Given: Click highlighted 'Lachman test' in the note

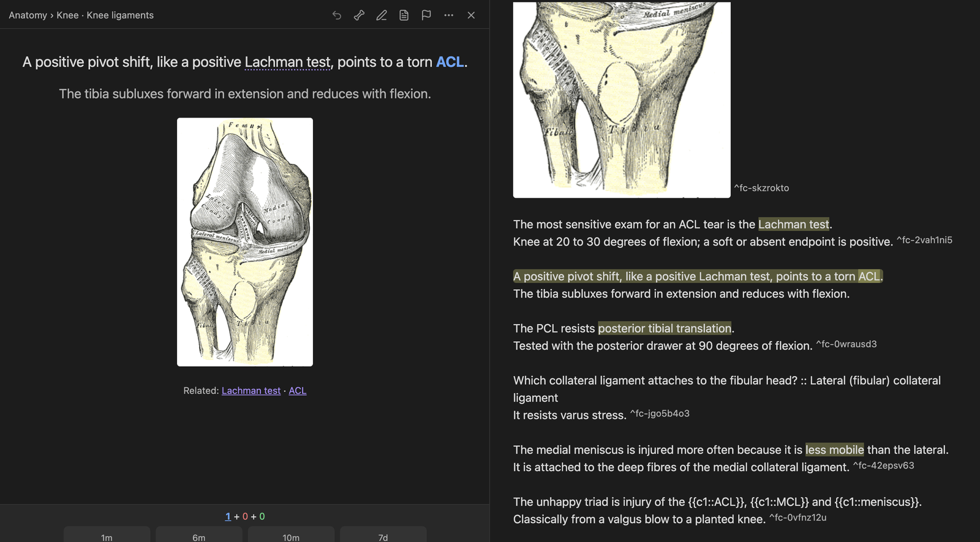Looking at the screenshot, I should pyautogui.click(x=794, y=224).
